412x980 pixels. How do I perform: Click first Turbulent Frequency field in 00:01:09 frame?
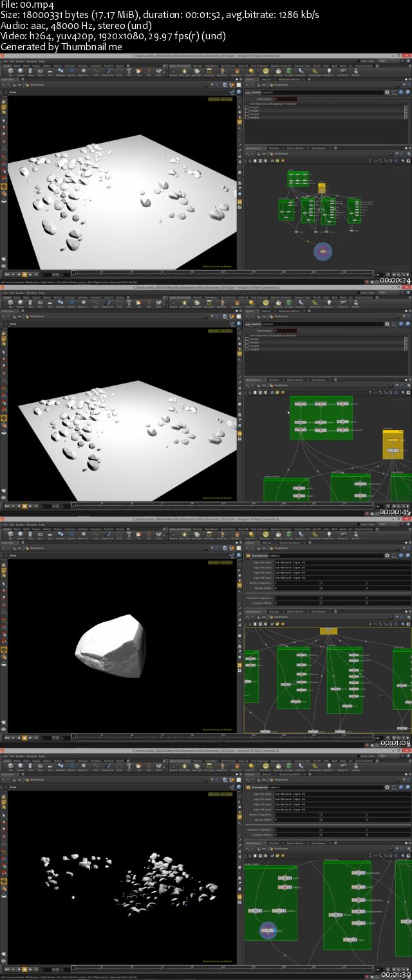297,598
